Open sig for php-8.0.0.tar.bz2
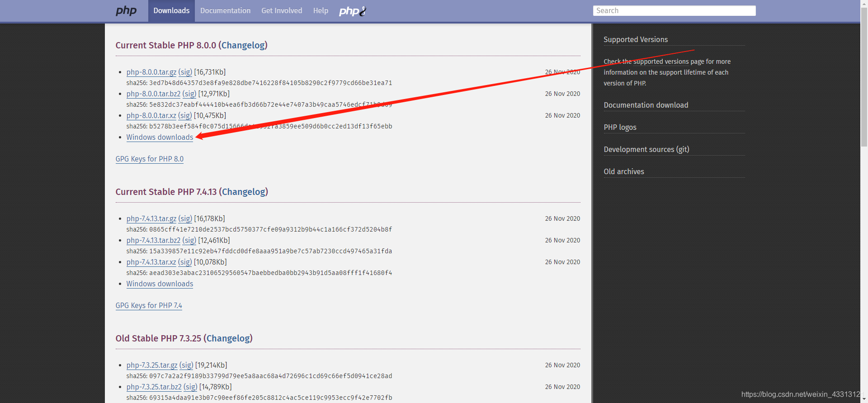The width and height of the screenshot is (868, 403). click(189, 94)
